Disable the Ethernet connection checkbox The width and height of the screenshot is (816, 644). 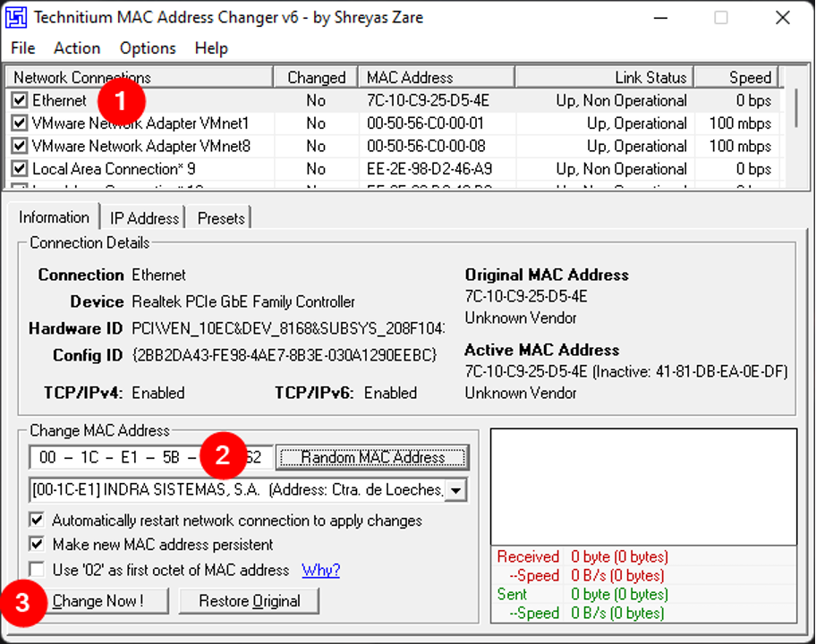tap(19, 100)
